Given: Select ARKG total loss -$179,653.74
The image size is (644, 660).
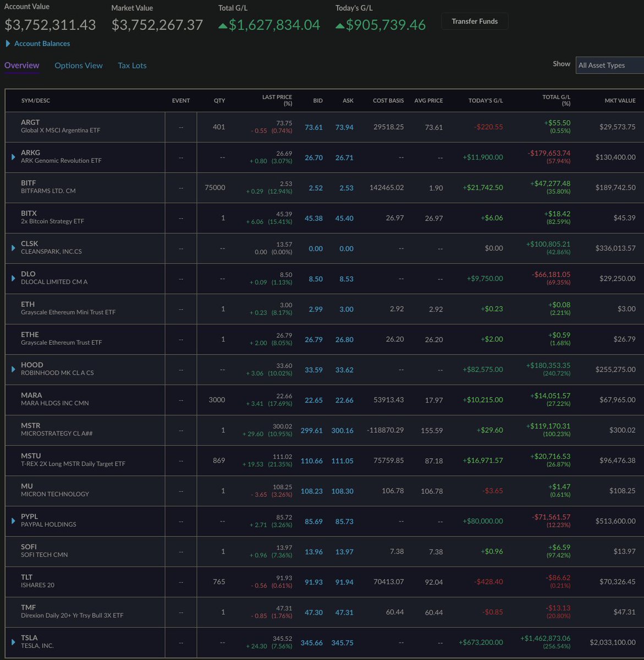Looking at the screenshot, I should click(549, 153).
